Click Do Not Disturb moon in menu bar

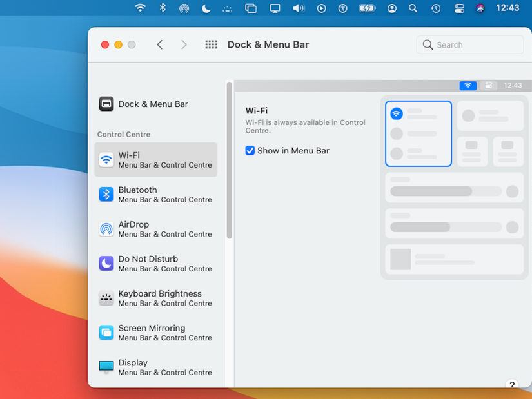point(206,8)
